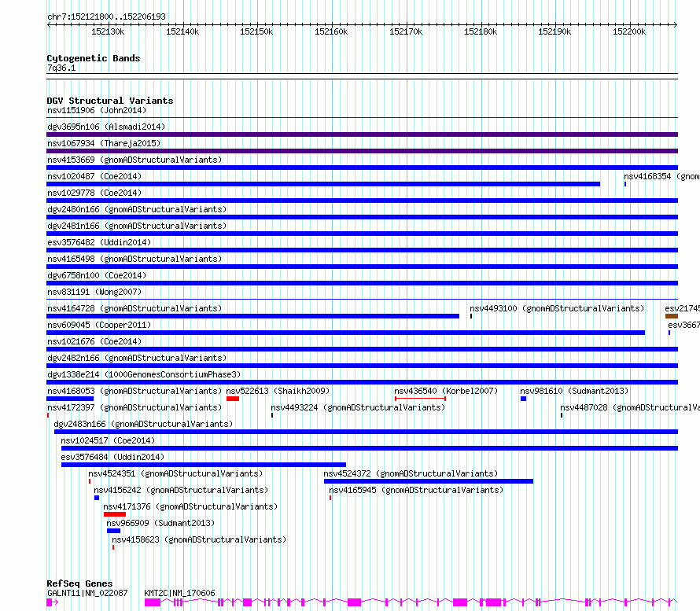The height and width of the screenshot is (611, 700).
Task: Select the 152180k ruler tick label
Action: tap(481, 31)
